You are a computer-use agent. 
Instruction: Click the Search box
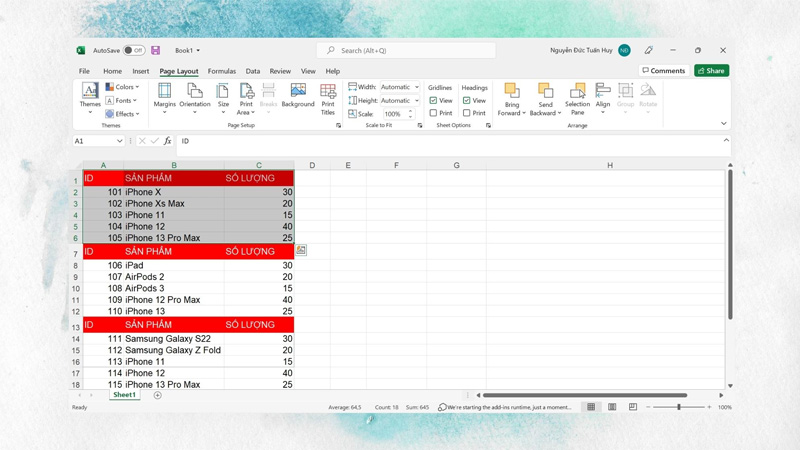coord(406,50)
